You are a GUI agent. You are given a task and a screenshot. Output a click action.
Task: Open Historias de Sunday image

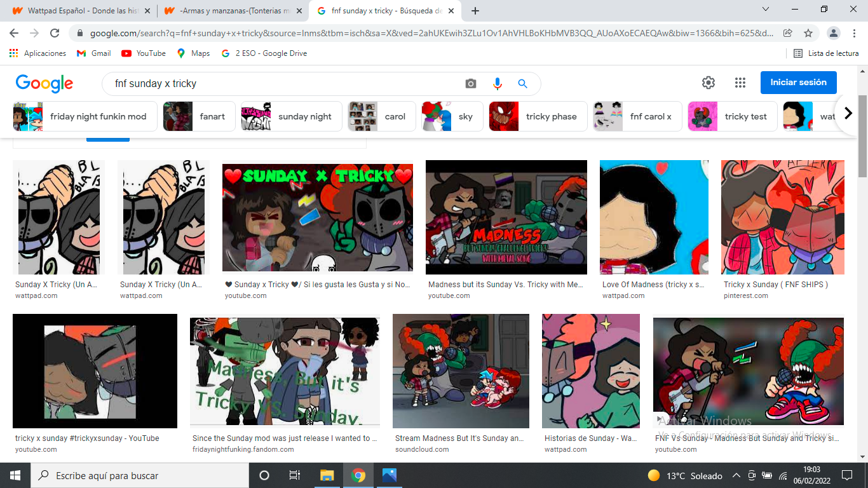pyautogui.click(x=591, y=371)
